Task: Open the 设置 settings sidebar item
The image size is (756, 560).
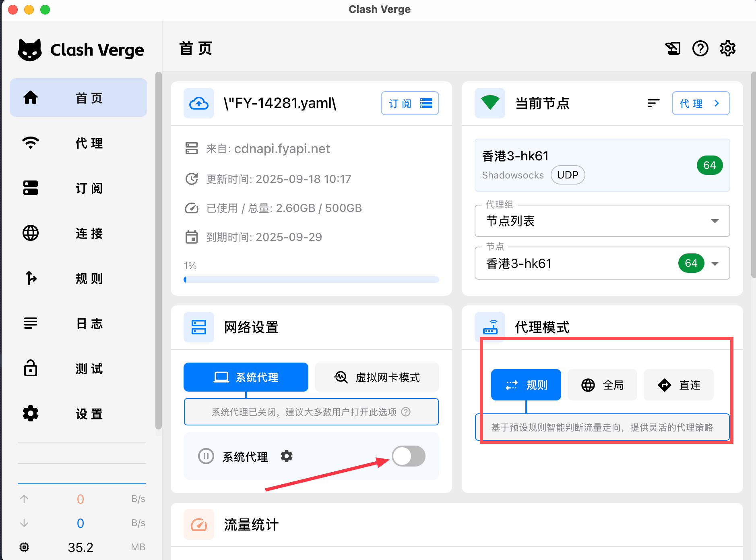Action: click(78, 413)
